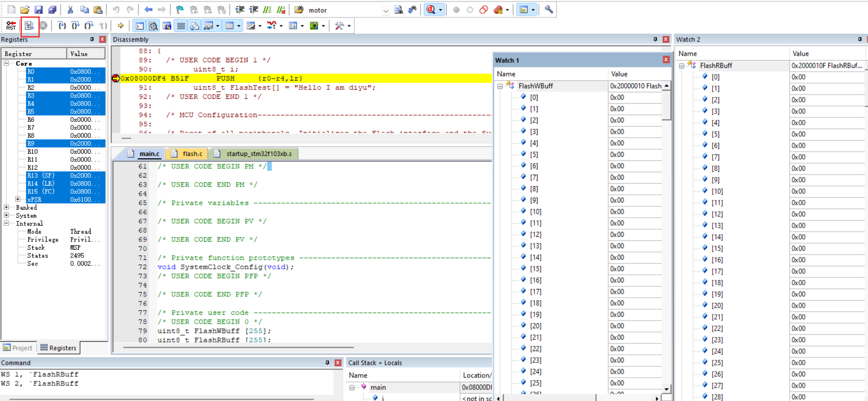
Task: Click the Watch 1 vertical scrollbar thumb
Action: click(x=666, y=105)
